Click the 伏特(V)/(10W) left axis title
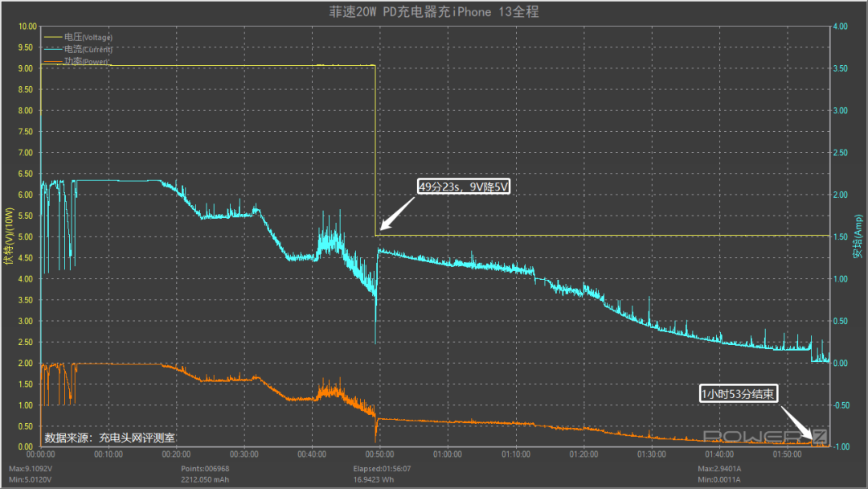Image resolution: width=868 pixels, height=489 pixels. click(x=9, y=236)
